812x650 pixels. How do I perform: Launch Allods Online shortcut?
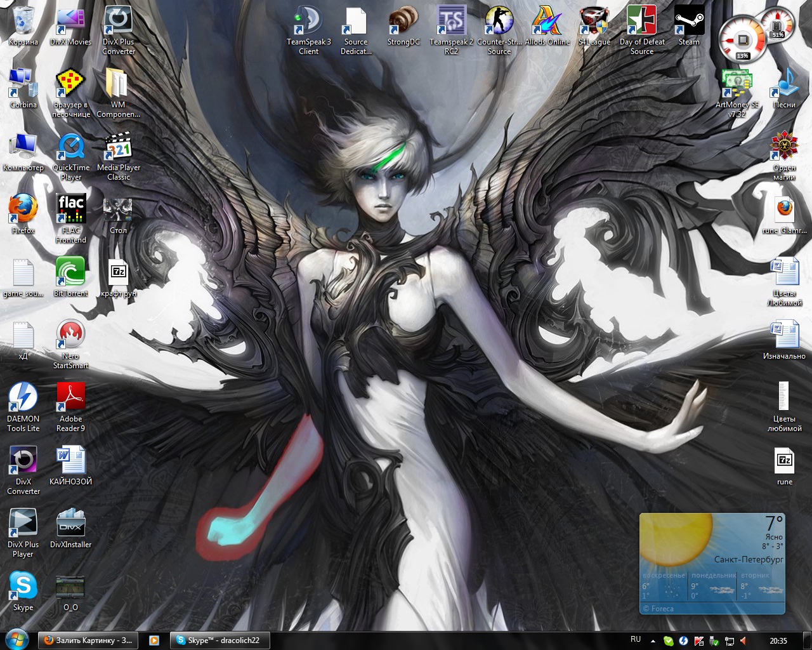pos(547,26)
